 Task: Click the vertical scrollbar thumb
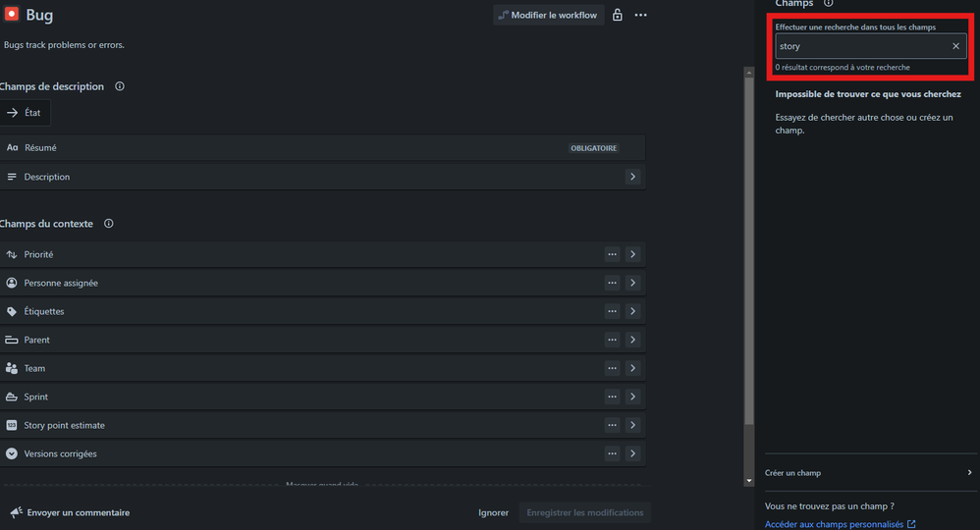(749, 251)
